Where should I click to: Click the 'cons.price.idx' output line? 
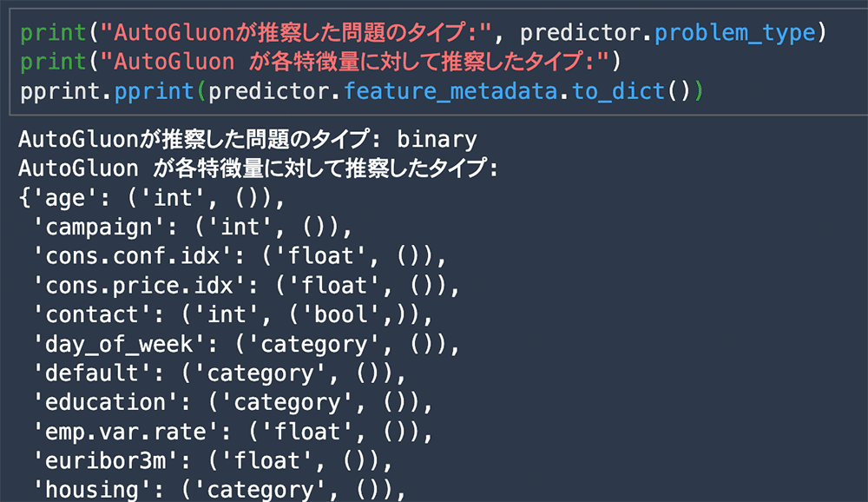coord(246,286)
